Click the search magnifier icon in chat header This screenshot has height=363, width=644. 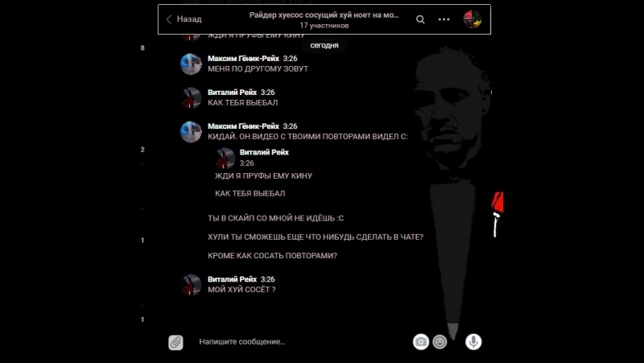pyautogui.click(x=420, y=19)
